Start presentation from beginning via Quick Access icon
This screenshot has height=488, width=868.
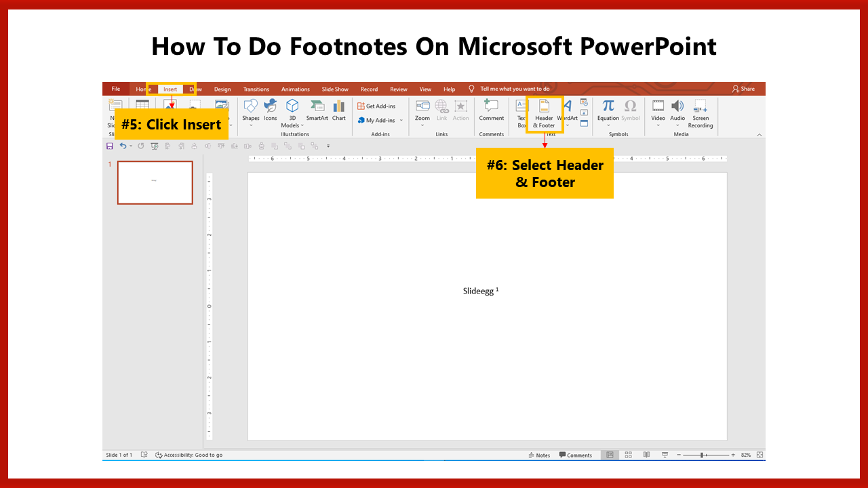click(155, 146)
